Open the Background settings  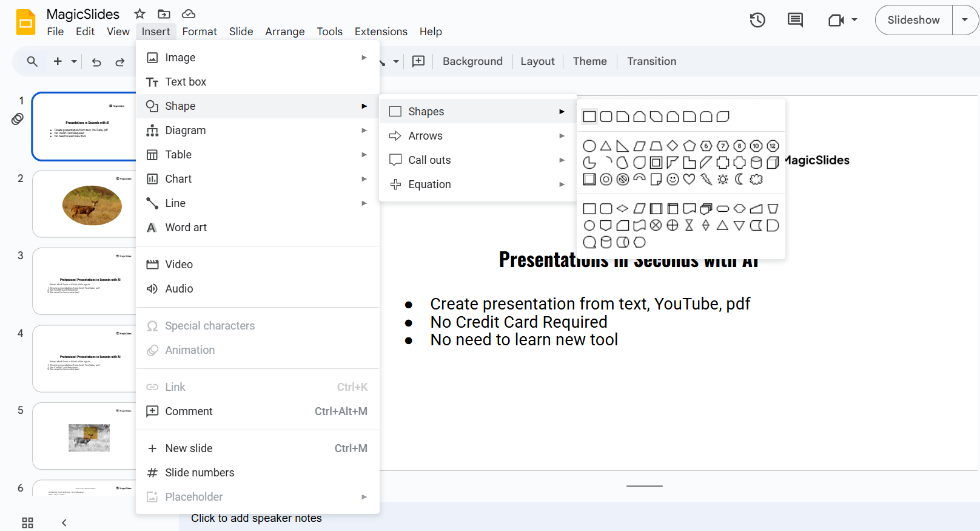(x=472, y=61)
